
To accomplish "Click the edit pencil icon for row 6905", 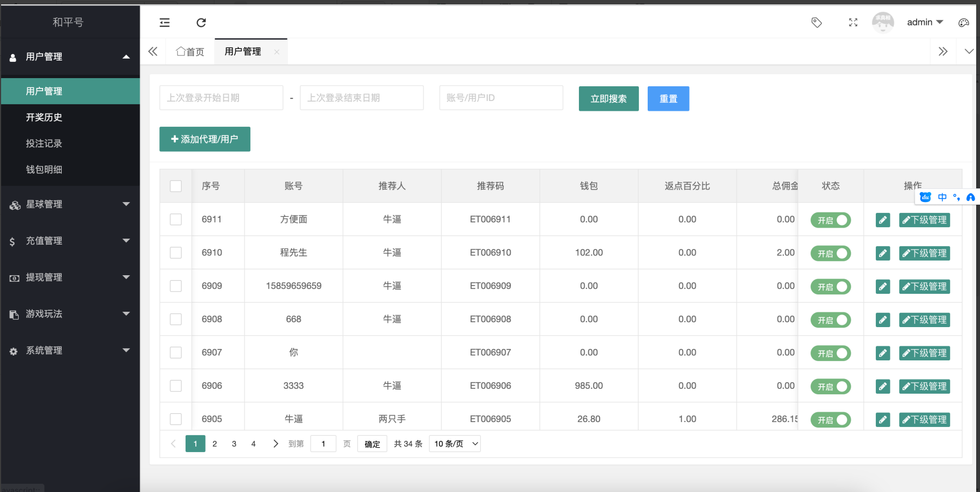I will pyautogui.click(x=883, y=420).
